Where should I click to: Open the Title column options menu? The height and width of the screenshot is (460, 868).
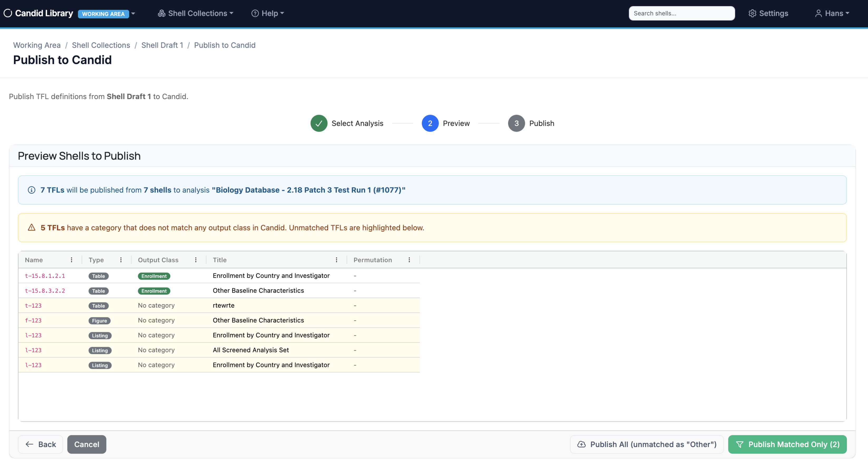(336, 260)
